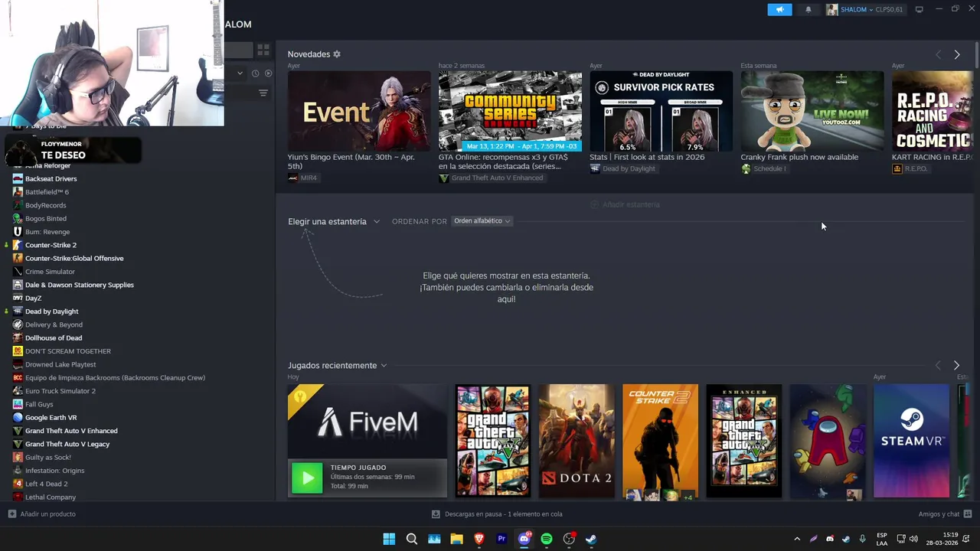Select Left 4 Dead 2 in list
The image size is (980, 551).
(x=46, y=484)
